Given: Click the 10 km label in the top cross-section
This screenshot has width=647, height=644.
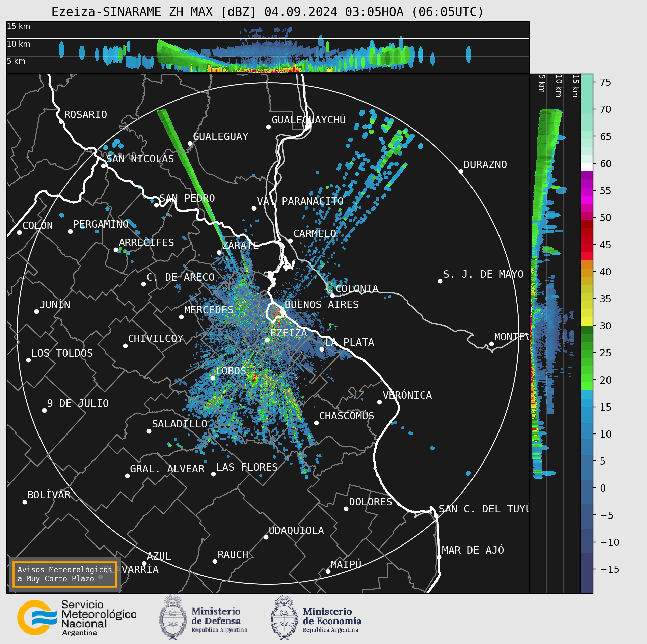Looking at the screenshot, I should [19, 44].
